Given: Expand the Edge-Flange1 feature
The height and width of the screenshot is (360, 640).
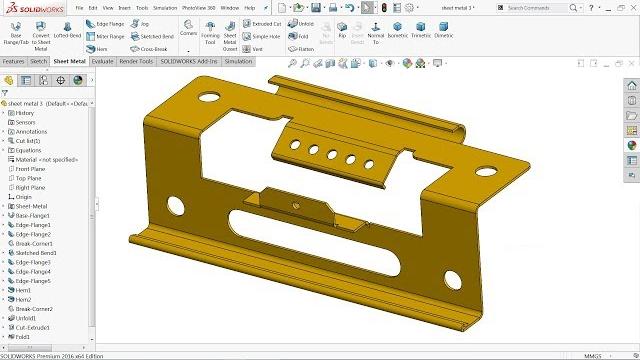Looking at the screenshot, I should pyautogui.click(x=3, y=225).
